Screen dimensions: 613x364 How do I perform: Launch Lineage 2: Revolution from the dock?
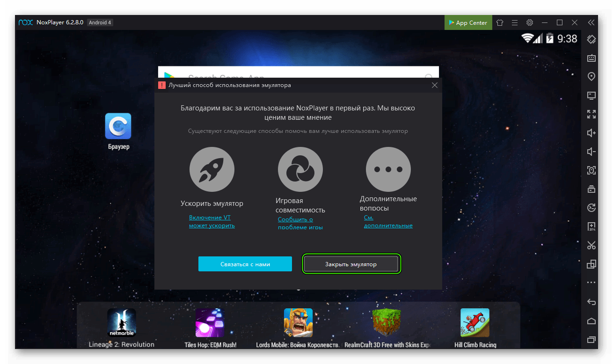[x=122, y=328]
